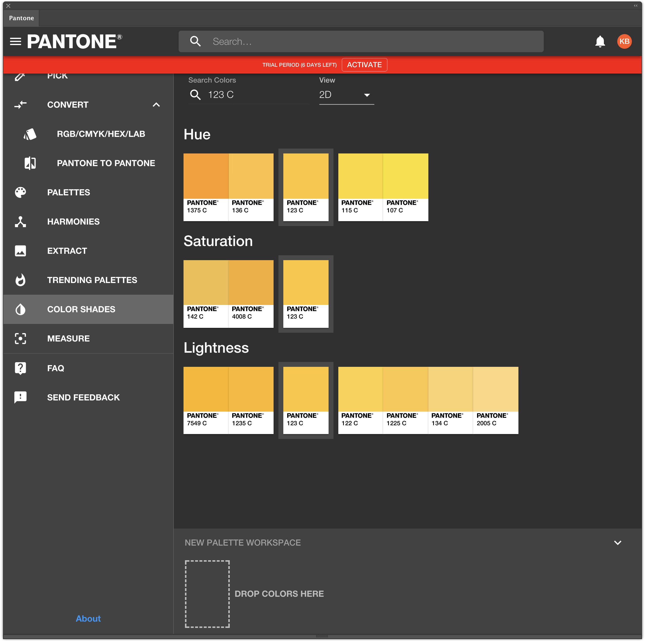Screen dimensions: 645x644
Task: Click the Convert arrows icon
Action: pos(20,105)
